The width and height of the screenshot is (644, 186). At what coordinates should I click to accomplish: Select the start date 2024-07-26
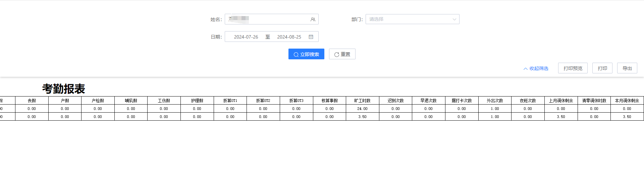pos(246,37)
